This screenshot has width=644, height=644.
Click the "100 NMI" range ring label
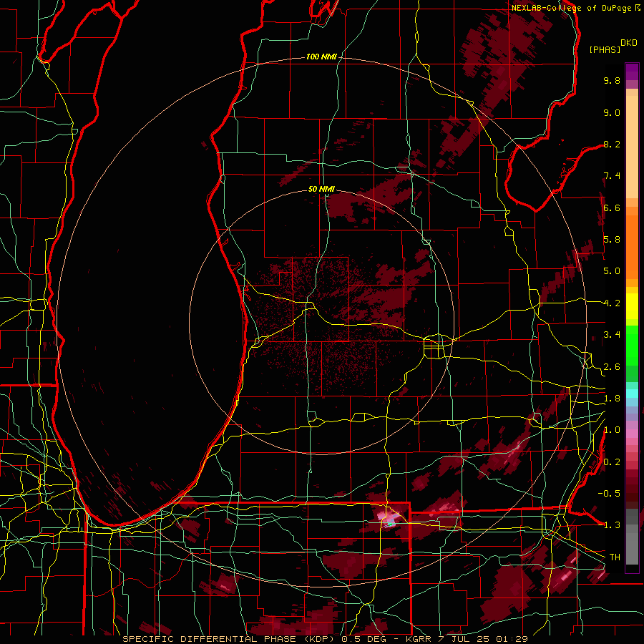[x=321, y=57]
